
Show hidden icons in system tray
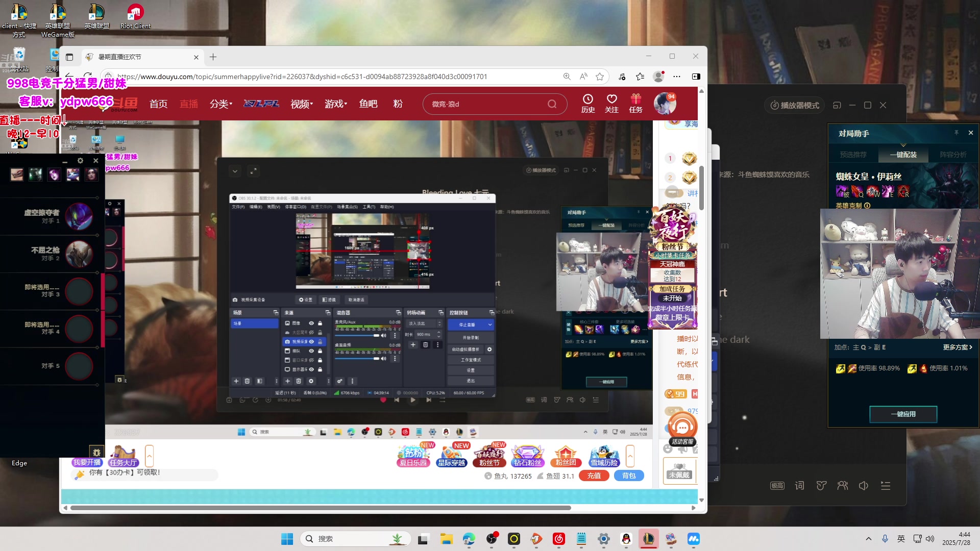pos(869,539)
